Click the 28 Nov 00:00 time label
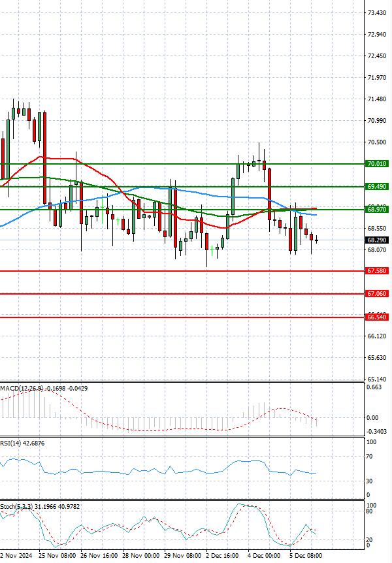 point(141,555)
